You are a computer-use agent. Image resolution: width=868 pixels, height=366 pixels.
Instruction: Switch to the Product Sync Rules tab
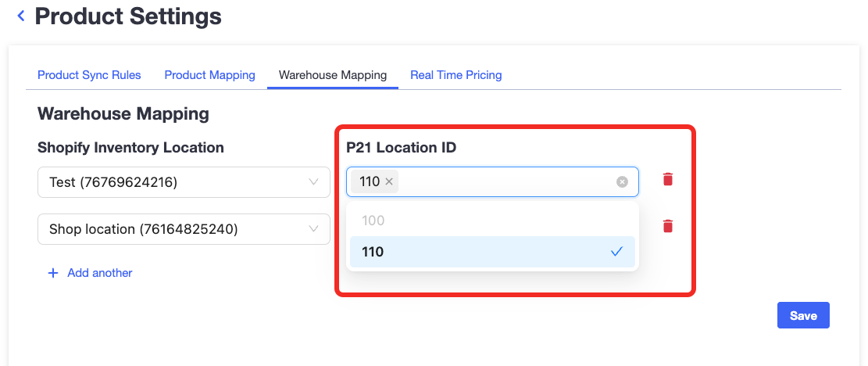(89, 75)
